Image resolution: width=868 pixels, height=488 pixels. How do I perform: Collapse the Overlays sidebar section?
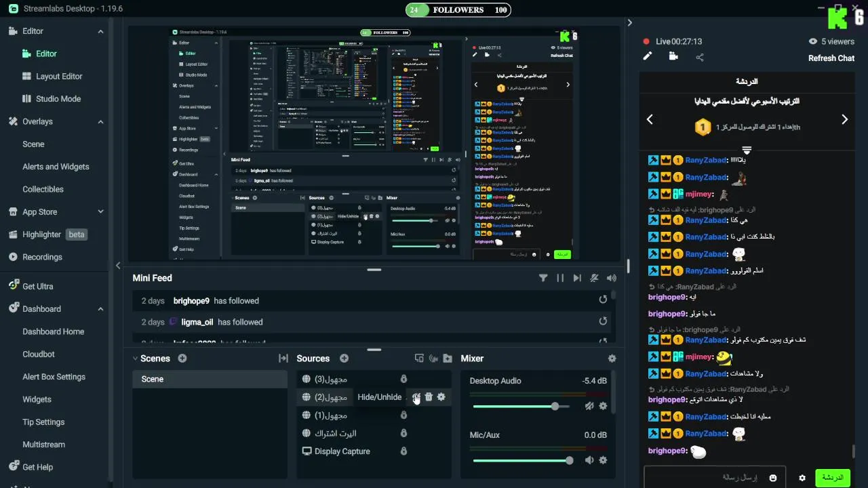pyautogui.click(x=100, y=122)
